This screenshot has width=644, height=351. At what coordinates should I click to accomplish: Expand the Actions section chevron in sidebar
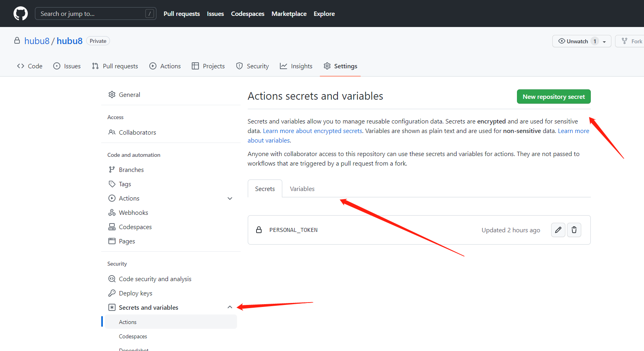click(230, 199)
